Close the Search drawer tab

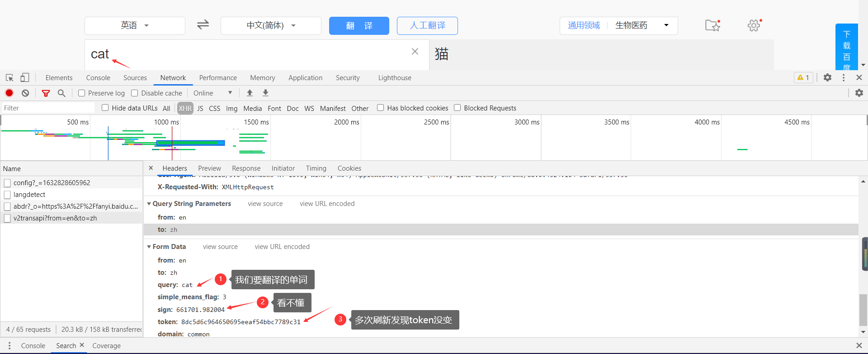(x=82, y=345)
